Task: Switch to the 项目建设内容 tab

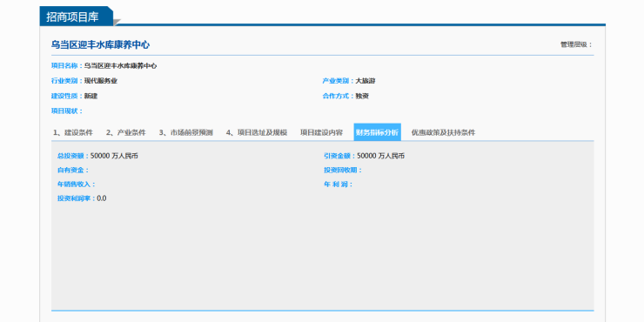Action: tap(322, 132)
